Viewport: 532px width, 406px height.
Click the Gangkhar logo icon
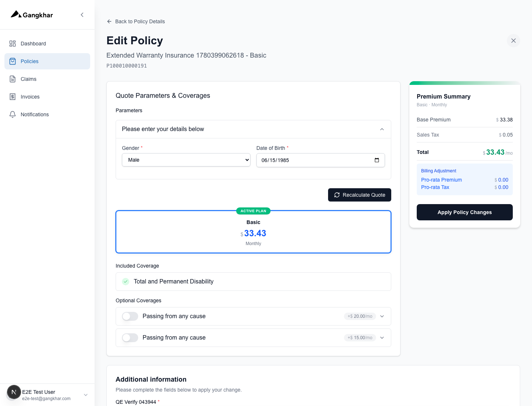[x=16, y=14]
